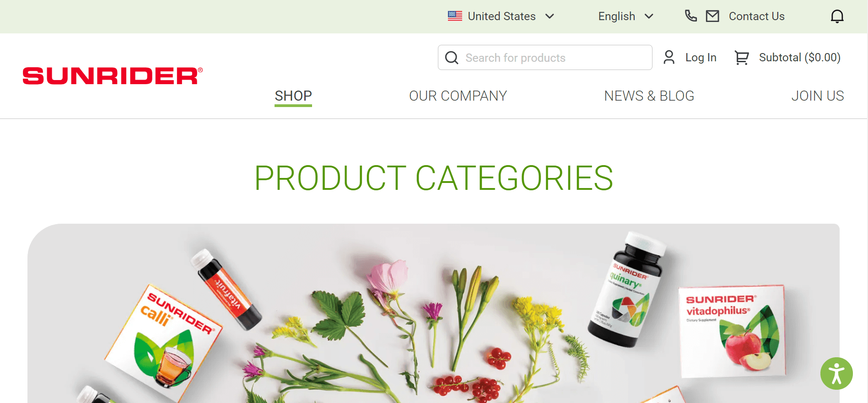Click the user profile icon
The height and width of the screenshot is (403, 868).
coord(669,57)
